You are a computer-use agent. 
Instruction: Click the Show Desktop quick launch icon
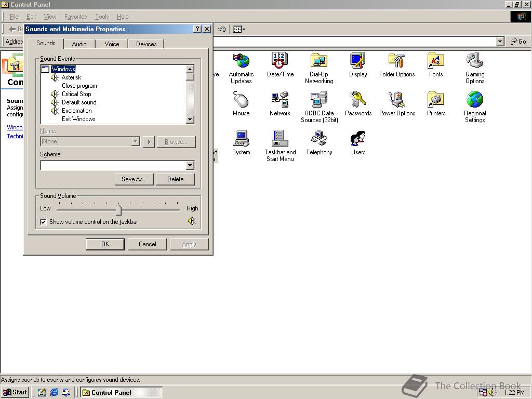[42, 393]
